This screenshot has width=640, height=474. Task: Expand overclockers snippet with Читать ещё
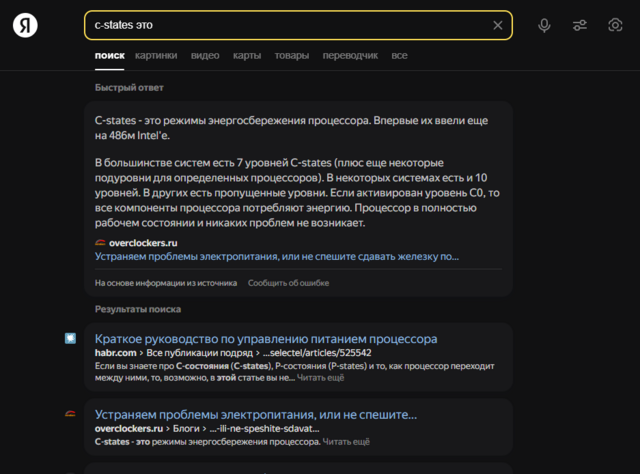point(346,441)
